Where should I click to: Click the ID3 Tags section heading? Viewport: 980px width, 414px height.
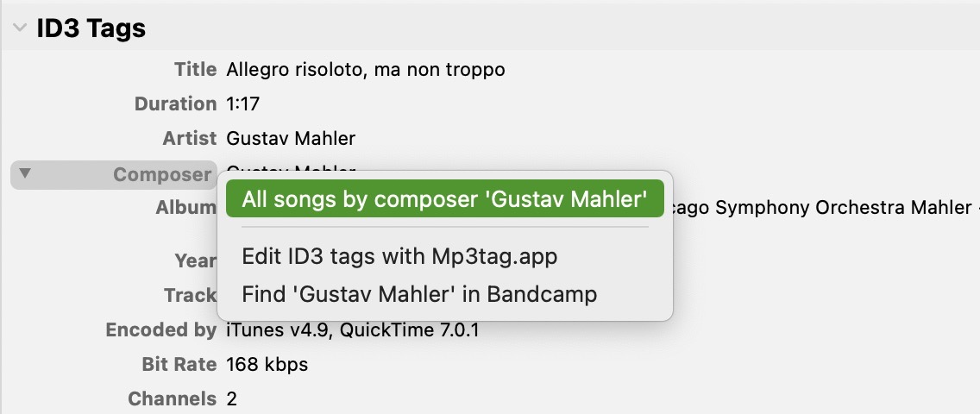tap(91, 28)
